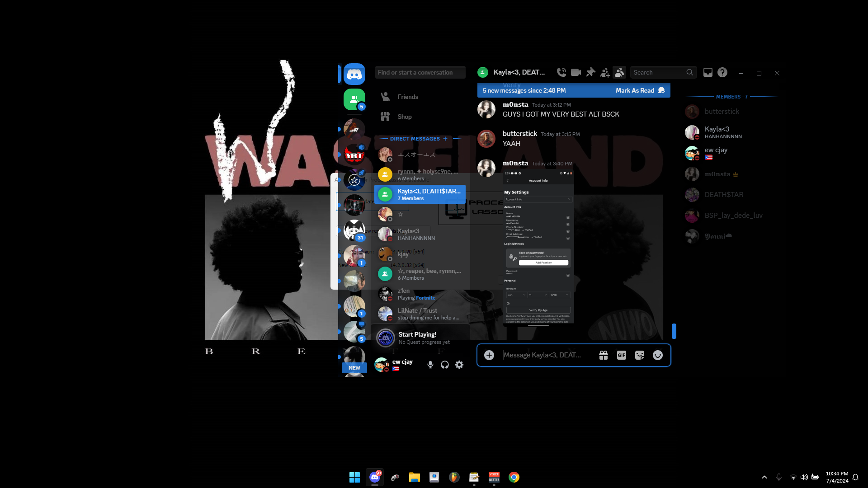Open the notification center bell

pos(855,477)
